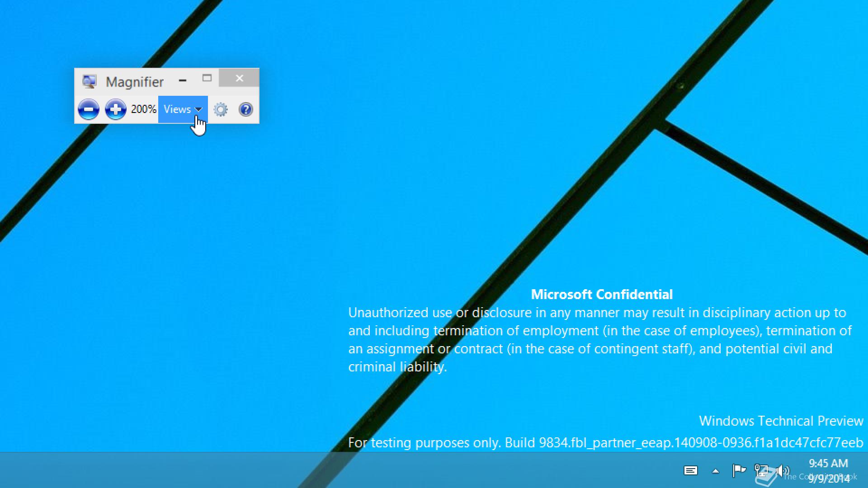Zoom out with the Magnifier minus button
This screenshot has width=868, height=488.
click(x=89, y=109)
